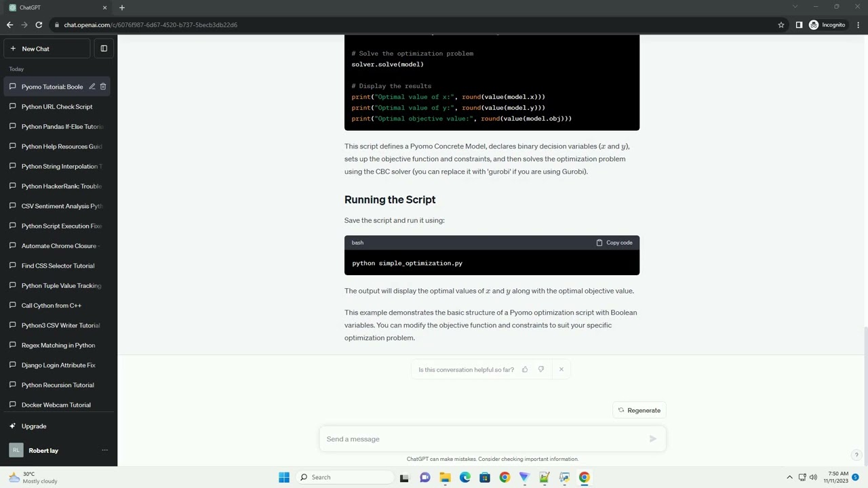Bookmark this page with star icon
The image size is (868, 488).
(781, 25)
